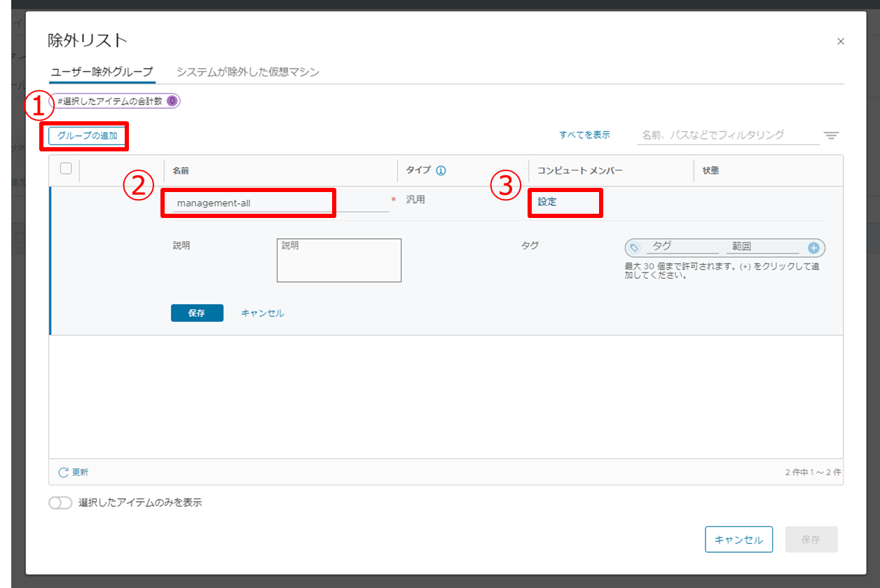Click the 更新 refresh icon
This screenshot has height=588, width=880.
[x=63, y=472]
